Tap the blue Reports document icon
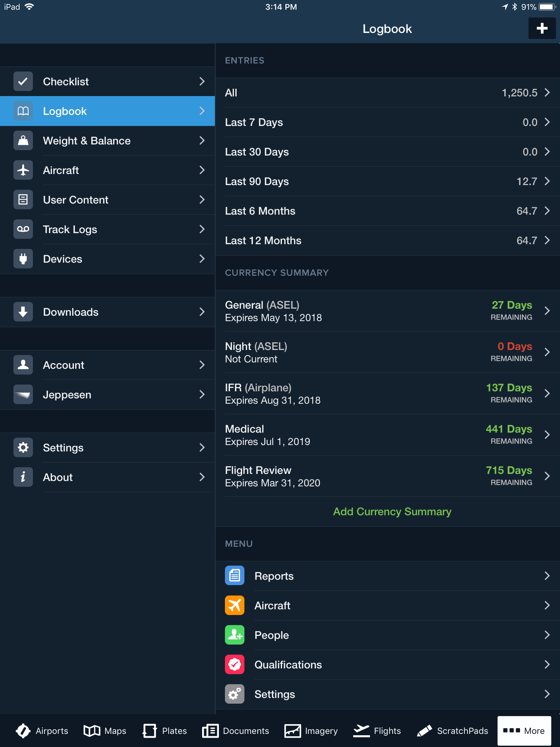 pos(234,575)
